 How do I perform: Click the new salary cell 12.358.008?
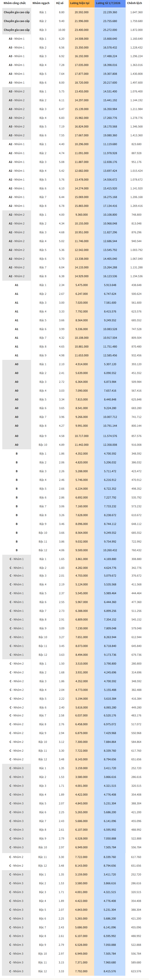click(110, 445)
